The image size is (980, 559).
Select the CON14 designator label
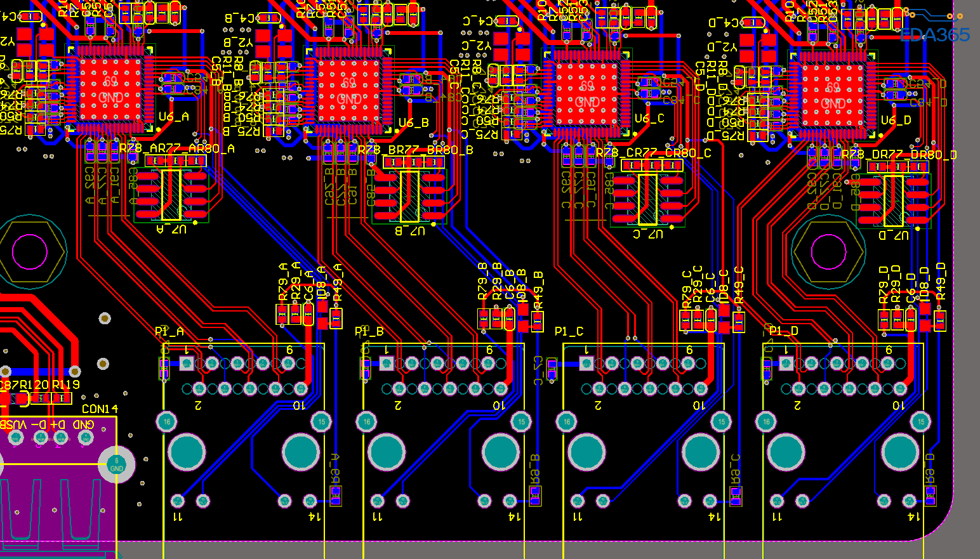[x=100, y=409]
